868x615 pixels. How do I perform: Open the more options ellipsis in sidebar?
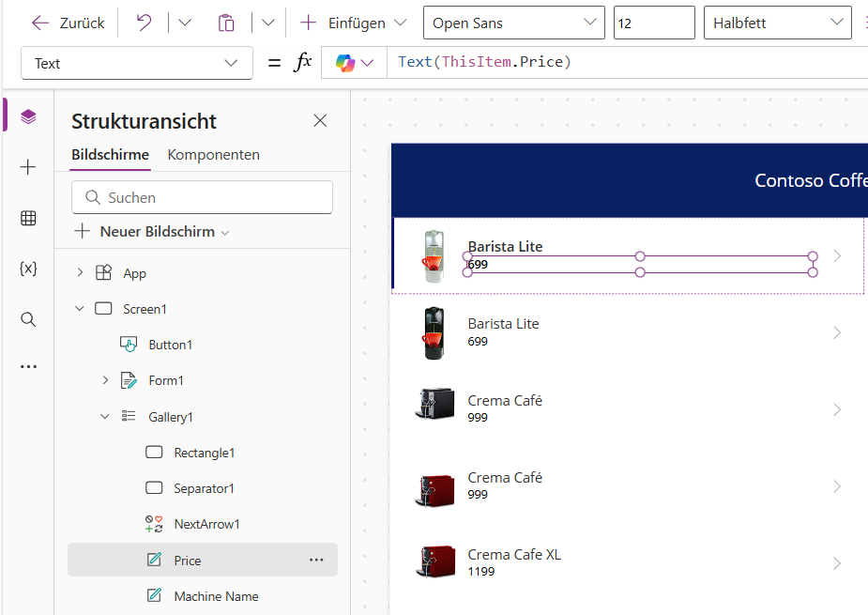tap(28, 367)
